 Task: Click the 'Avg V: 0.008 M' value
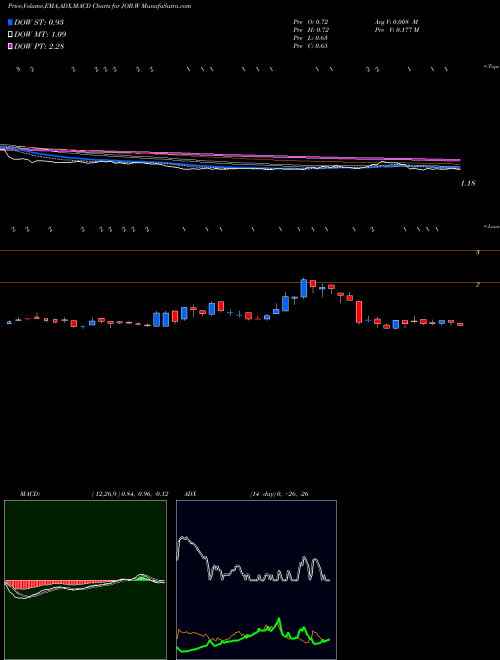point(396,22)
